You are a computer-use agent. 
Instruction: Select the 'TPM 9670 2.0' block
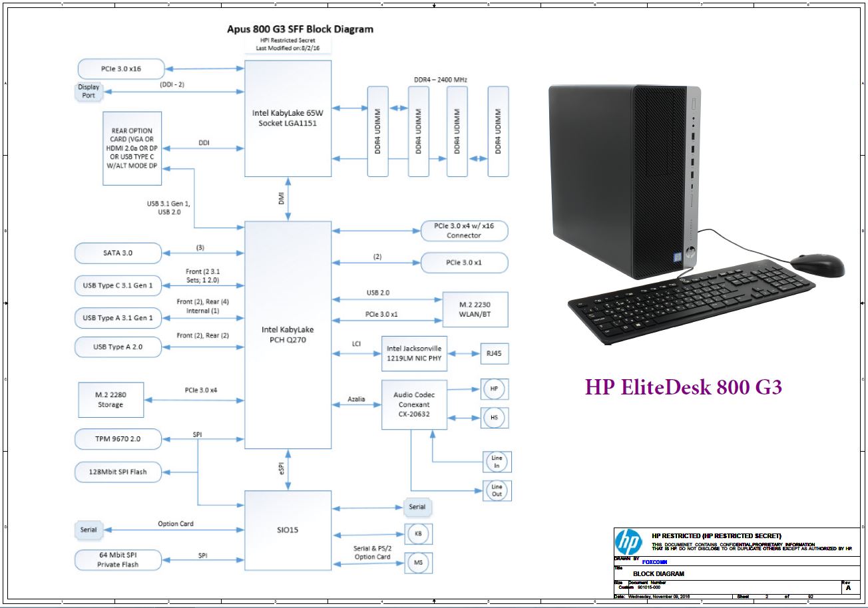[x=118, y=439]
